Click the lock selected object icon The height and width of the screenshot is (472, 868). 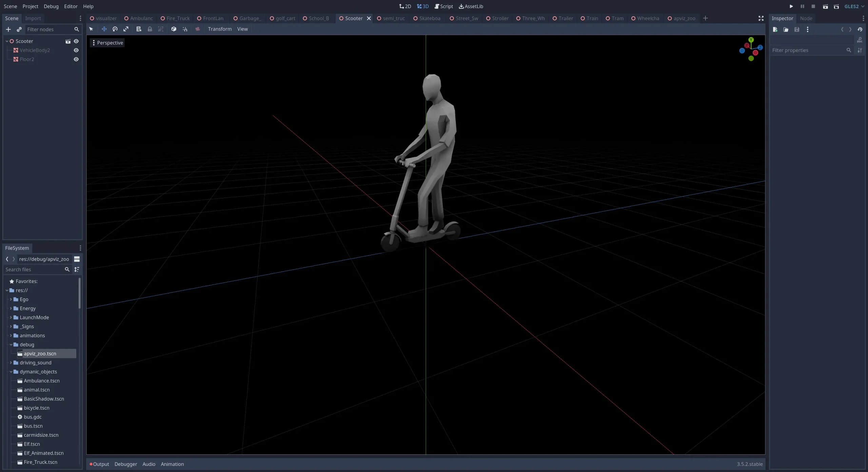pyautogui.click(x=150, y=29)
